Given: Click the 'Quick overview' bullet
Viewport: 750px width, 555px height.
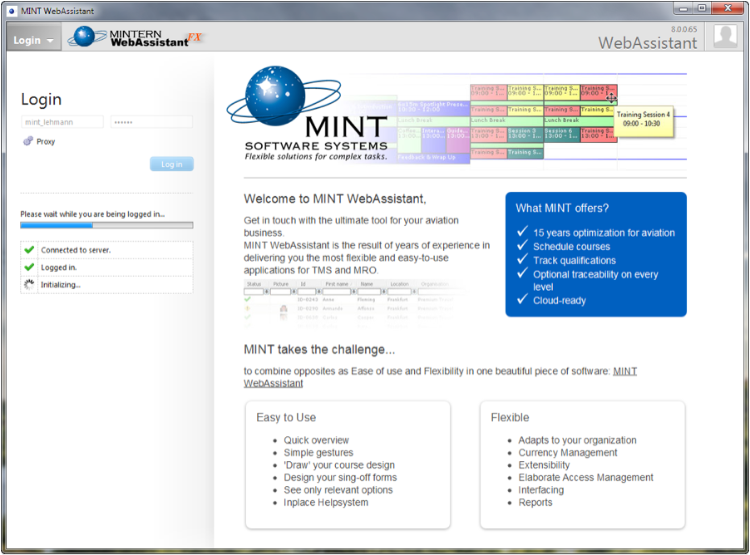Looking at the screenshot, I should click(316, 440).
